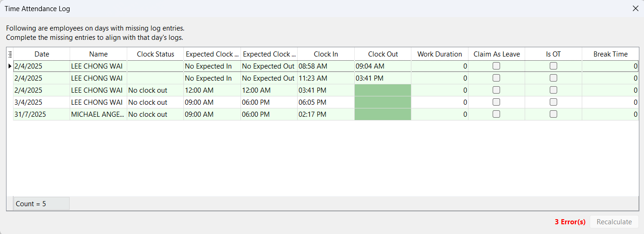Sort by the Name column header

98,54
